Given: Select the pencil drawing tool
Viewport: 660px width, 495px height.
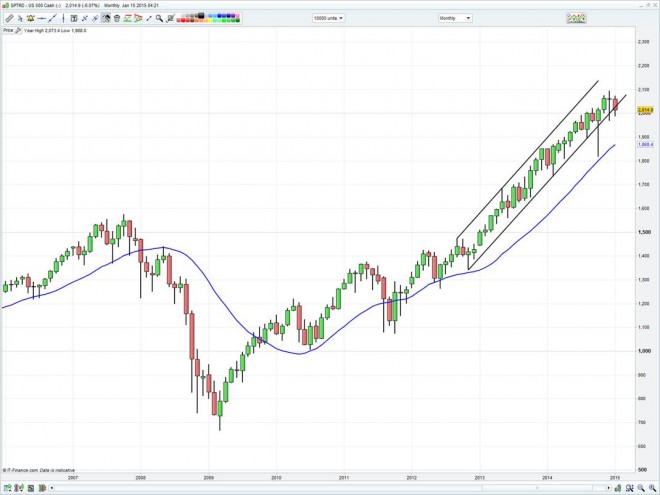Looking at the screenshot, I should (x=9, y=18).
